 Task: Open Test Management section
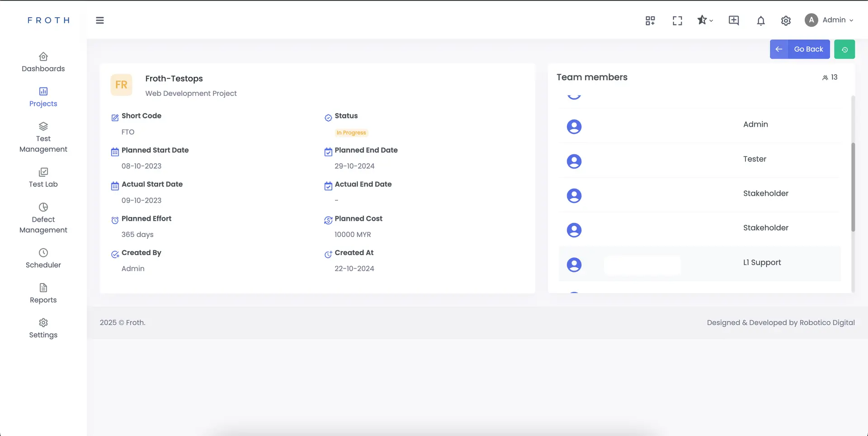coord(43,137)
